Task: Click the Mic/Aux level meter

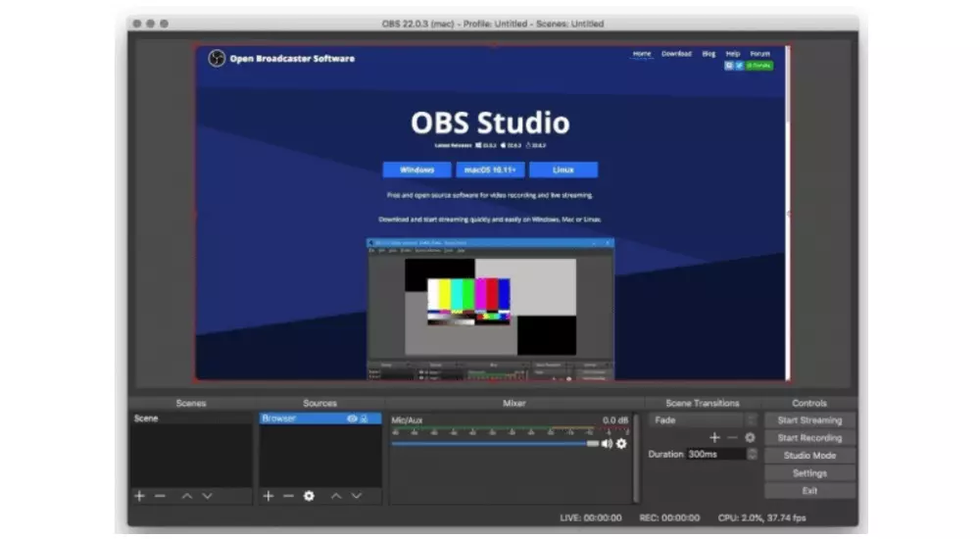Action: pyautogui.click(x=510, y=431)
